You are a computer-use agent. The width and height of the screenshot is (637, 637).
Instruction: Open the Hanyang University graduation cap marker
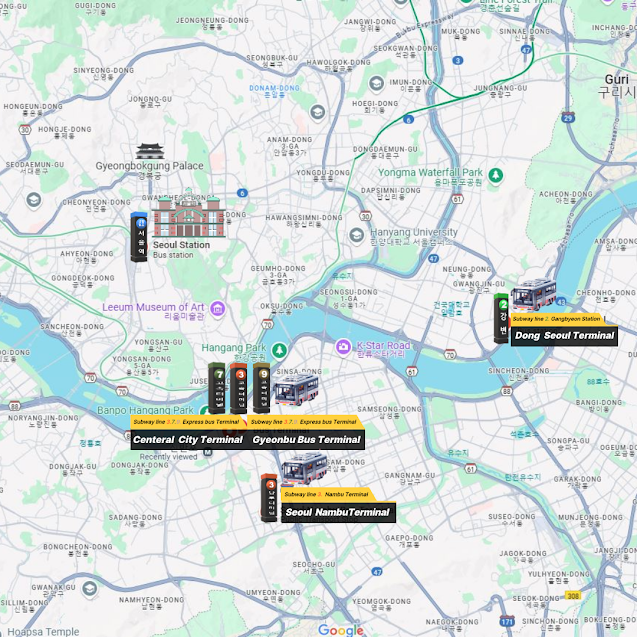pos(357,235)
